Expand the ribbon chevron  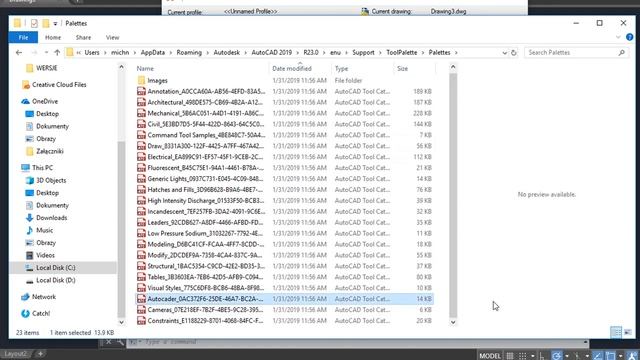click(x=618, y=38)
